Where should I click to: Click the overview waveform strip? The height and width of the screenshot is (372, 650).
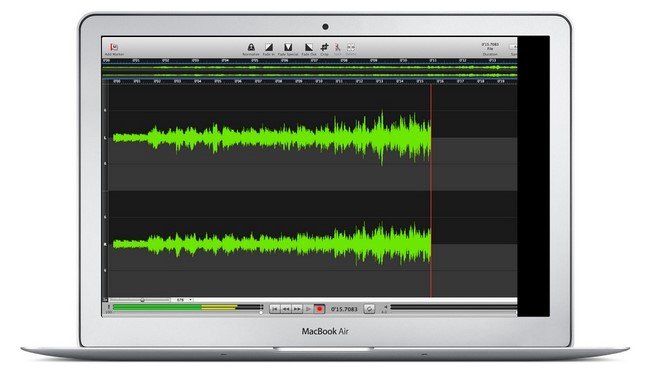309,71
